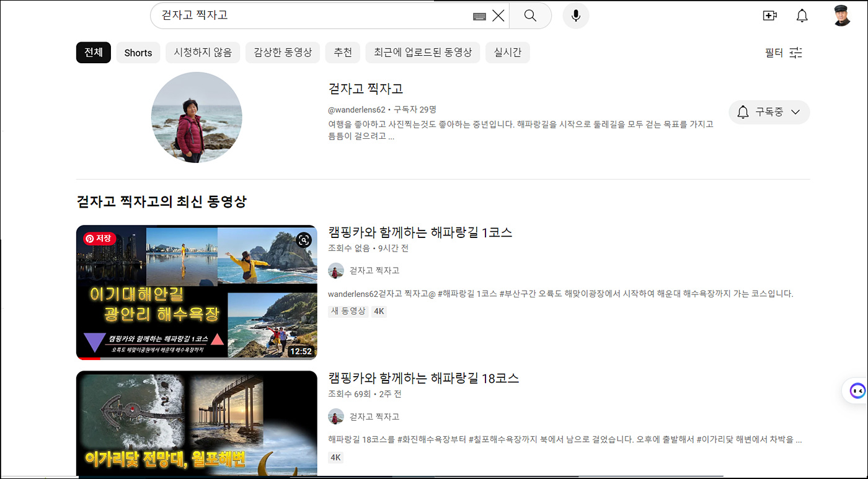Expand the 구독중 subscription dropdown
The image size is (868, 479).
(x=769, y=112)
